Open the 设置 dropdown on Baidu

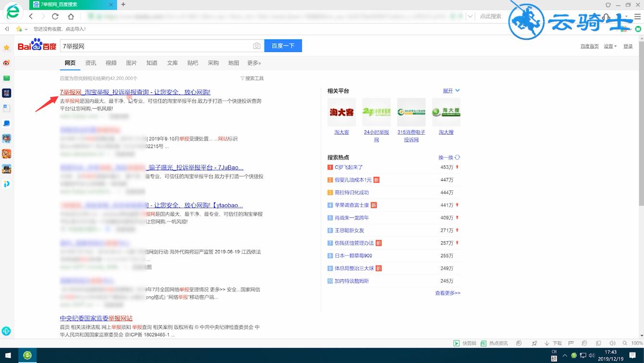coord(610,46)
